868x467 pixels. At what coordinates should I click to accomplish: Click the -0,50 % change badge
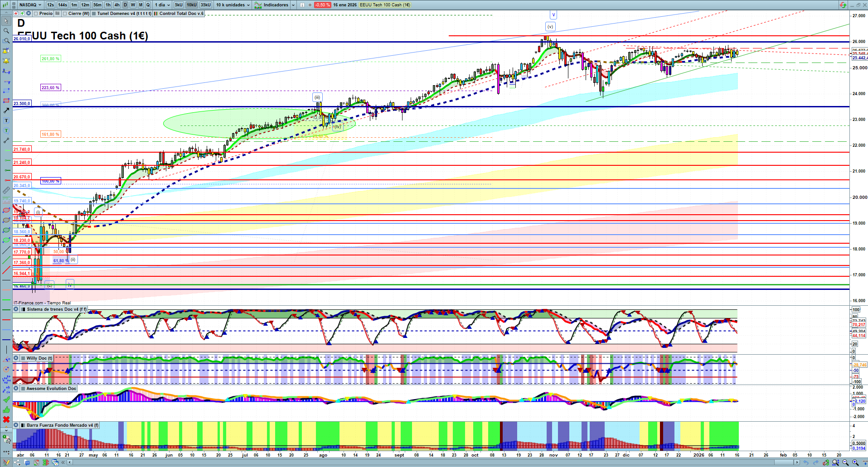pyautogui.click(x=322, y=5)
